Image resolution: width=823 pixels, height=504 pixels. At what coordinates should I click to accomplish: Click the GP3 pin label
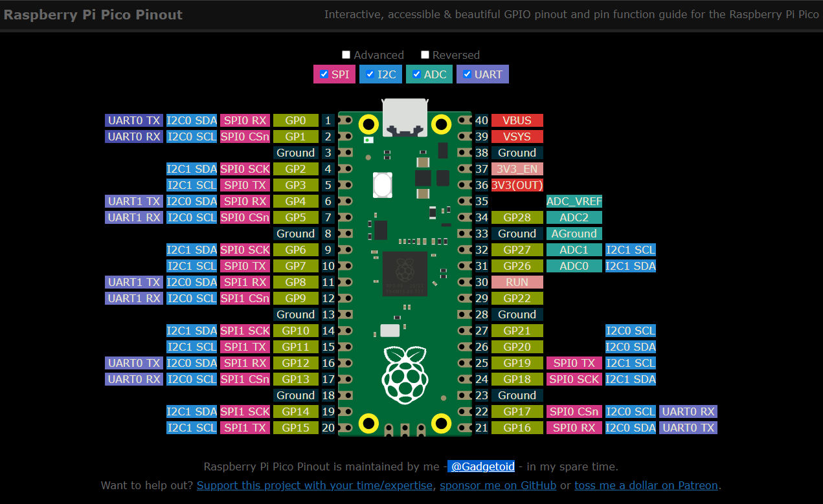click(296, 185)
